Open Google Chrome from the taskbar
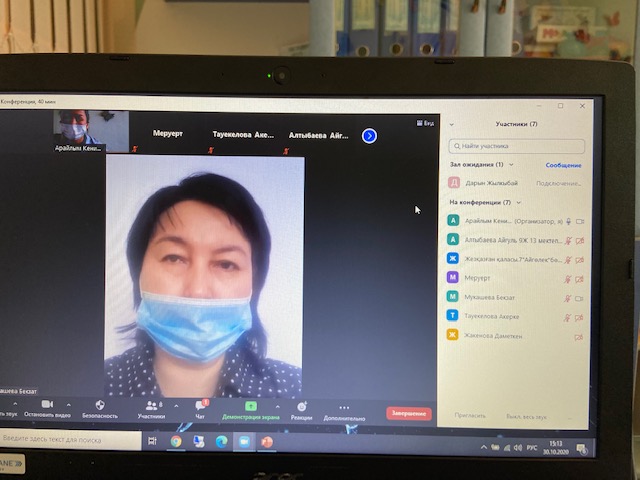 click(176, 440)
